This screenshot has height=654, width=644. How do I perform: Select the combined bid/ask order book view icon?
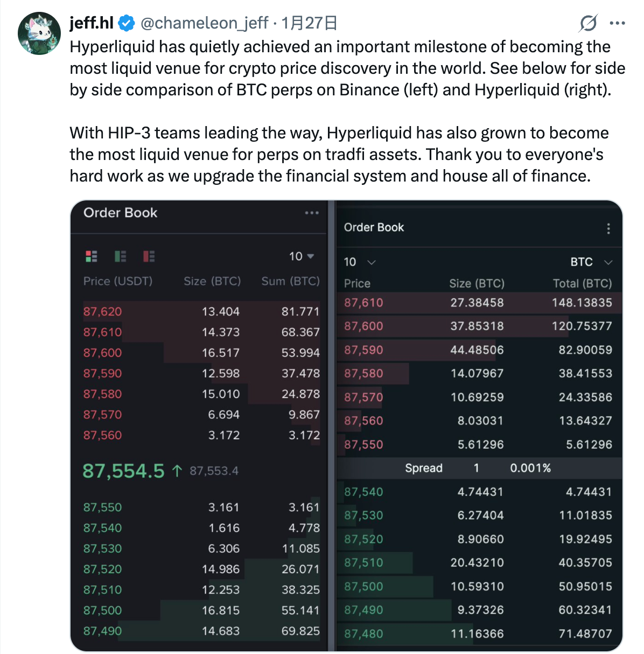[x=91, y=256]
